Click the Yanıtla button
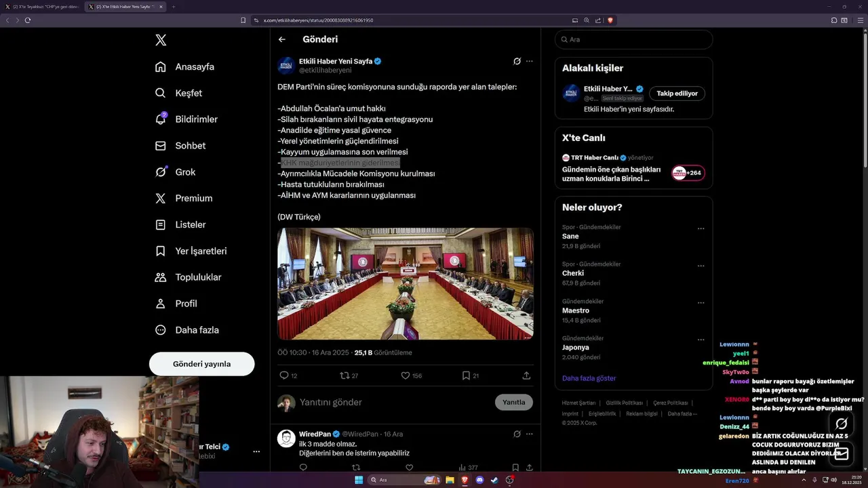 click(x=514, y=402)
